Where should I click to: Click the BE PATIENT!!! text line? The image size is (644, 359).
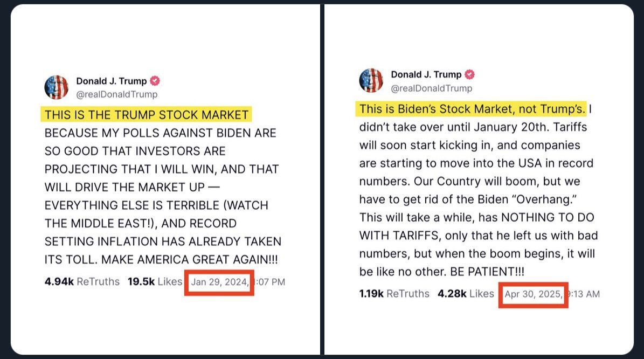pyautogui.click(x=487, y=272)
